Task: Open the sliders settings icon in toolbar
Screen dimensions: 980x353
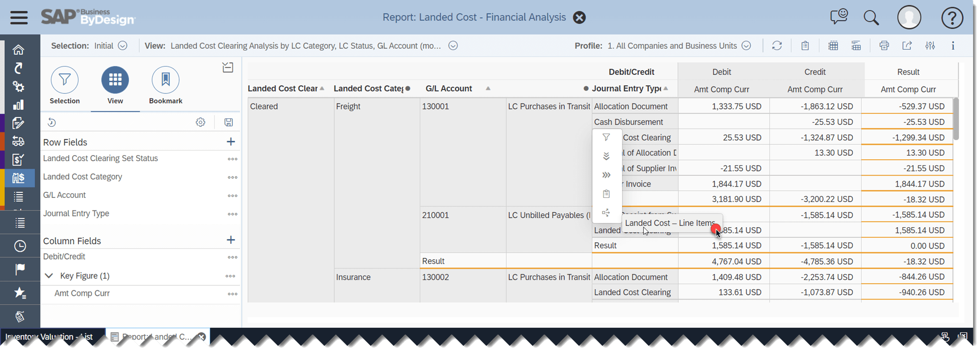Action: click(x=930, y=46)
